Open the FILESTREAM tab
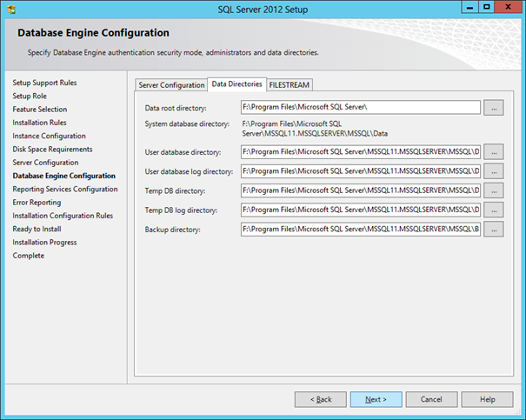 tap(290, 85)
